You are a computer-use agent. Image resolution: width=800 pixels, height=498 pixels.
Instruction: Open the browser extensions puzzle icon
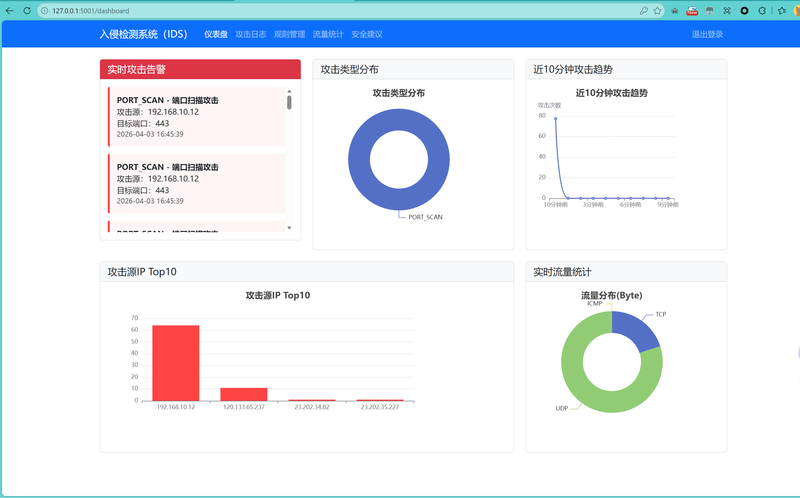pyautogui.click(x=760, y=11)
